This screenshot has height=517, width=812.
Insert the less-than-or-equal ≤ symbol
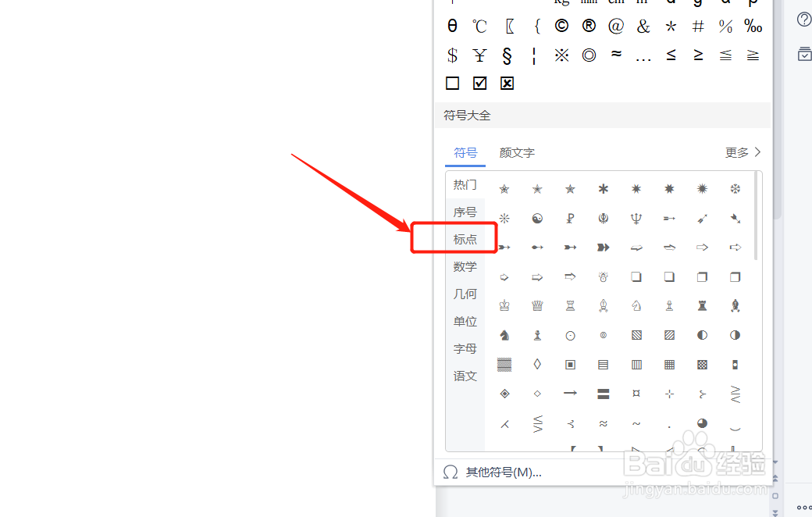tap(671, 55)
